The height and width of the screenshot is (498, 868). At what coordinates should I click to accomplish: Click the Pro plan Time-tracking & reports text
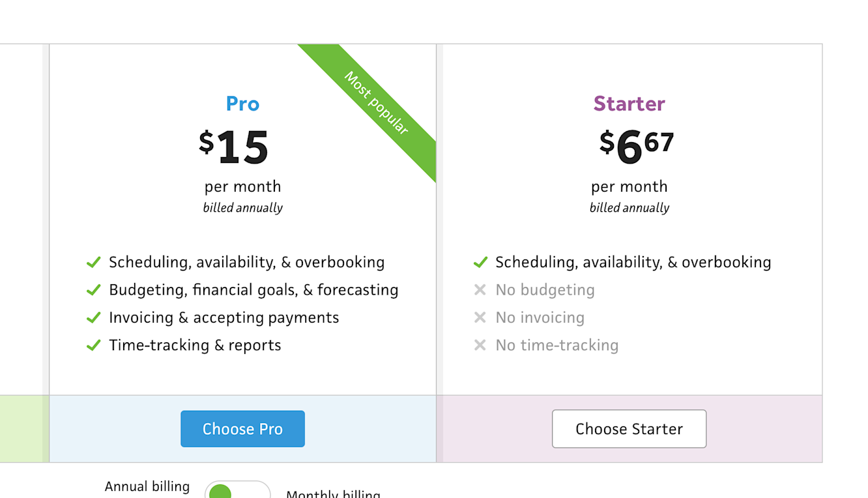click(x=195, y=345)
